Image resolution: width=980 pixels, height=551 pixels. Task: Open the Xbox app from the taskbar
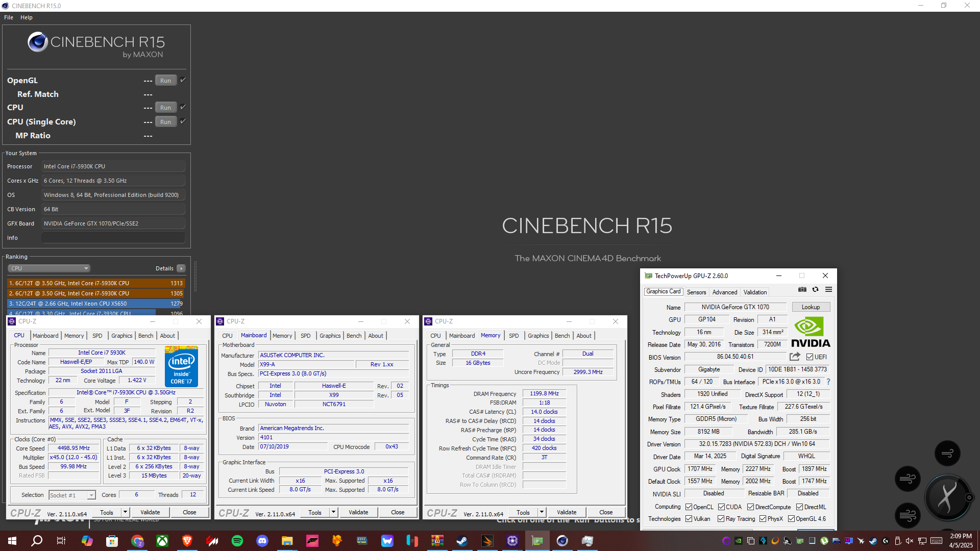tap(162, 541)
